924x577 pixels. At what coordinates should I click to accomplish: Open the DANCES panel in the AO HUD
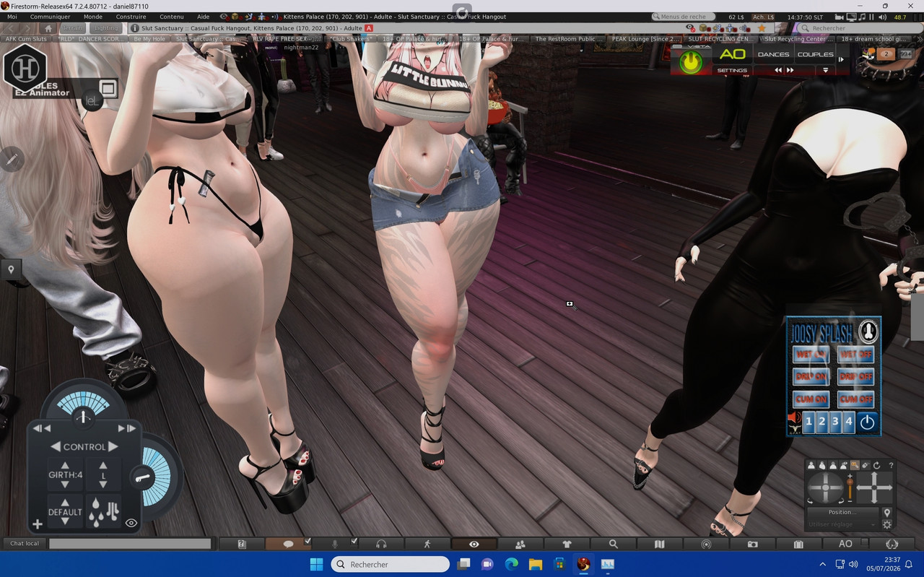[773, 54]
